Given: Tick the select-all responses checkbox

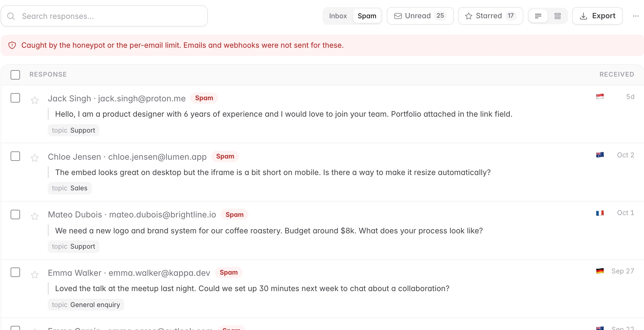Looking at the screenshot, I should [15, 75].
